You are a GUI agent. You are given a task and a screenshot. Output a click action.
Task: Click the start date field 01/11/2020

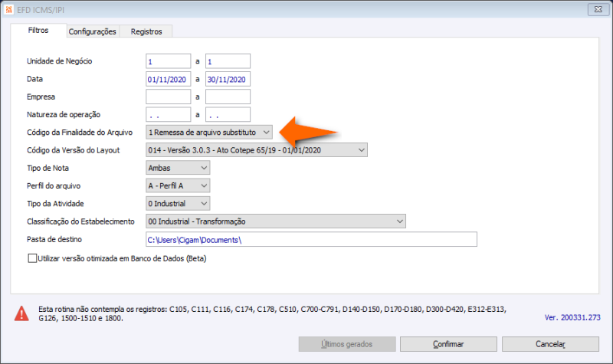168,80
